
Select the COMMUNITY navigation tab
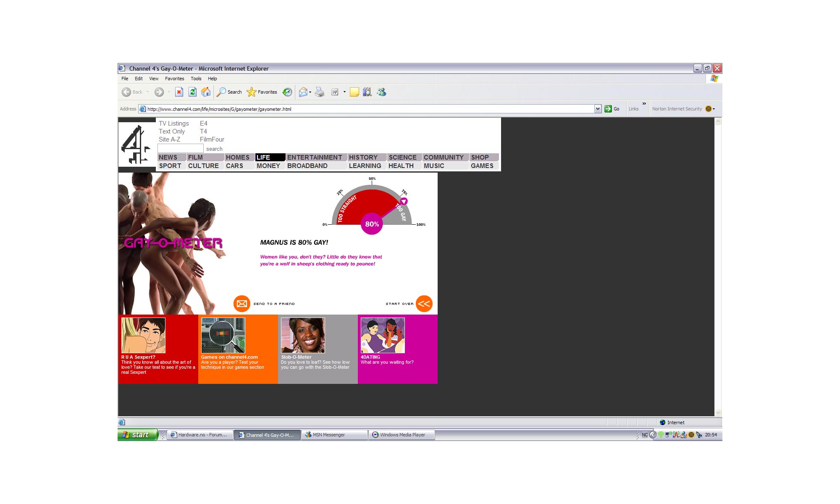445,157
